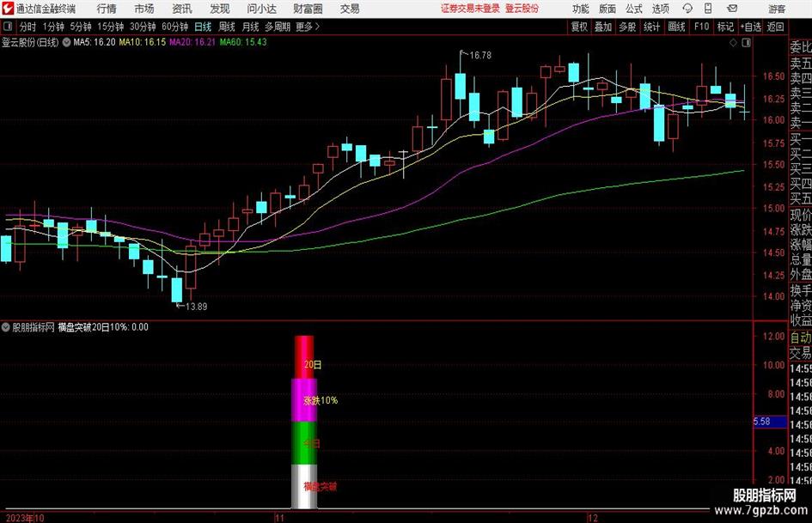Click the 13.89 low price marker
The height and width of the screenshot is (523, 812).
[196, 307]
